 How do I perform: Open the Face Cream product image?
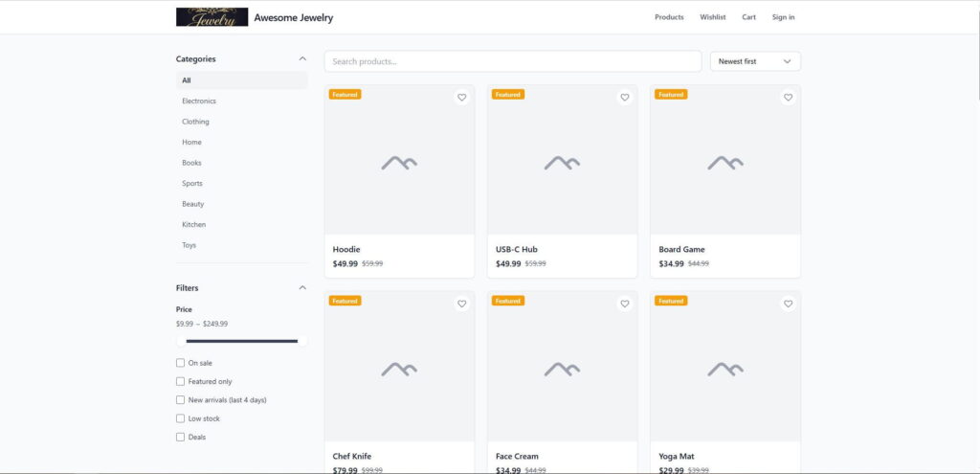coord(563,367)
